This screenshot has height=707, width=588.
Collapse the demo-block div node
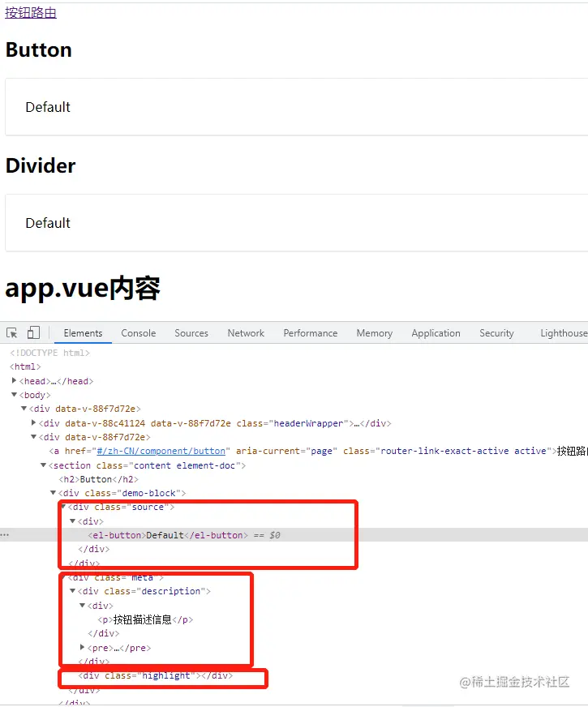click(54, 493)
